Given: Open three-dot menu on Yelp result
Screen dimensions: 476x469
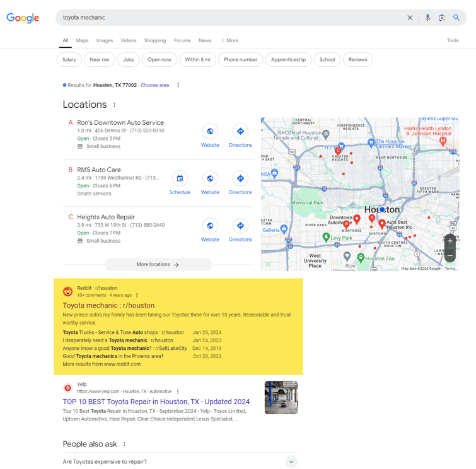Looking at the screenshot, I should 178,391.
